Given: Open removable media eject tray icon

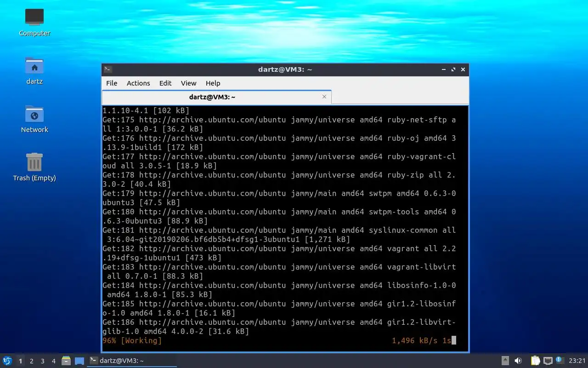Looking at the screenshot, I should click(x=505, y=361).
